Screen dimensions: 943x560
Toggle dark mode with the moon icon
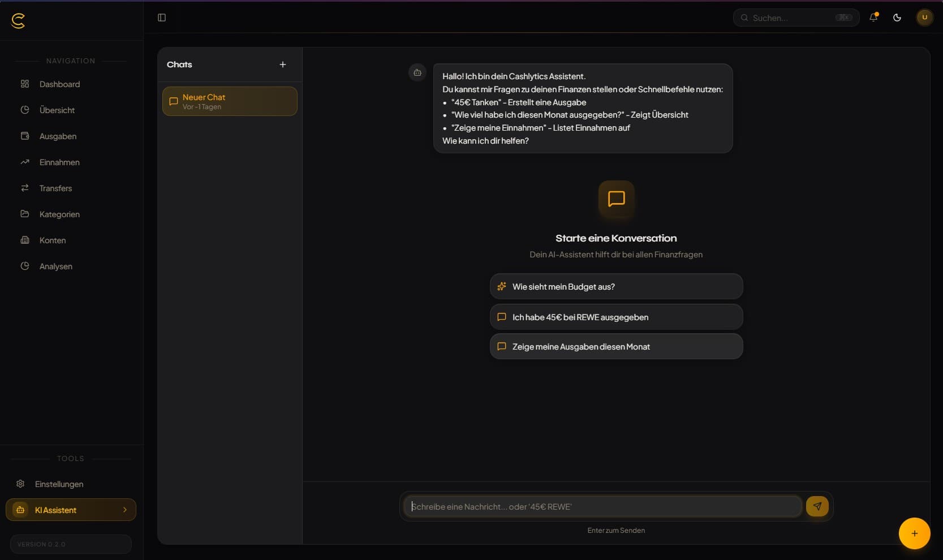897,18
